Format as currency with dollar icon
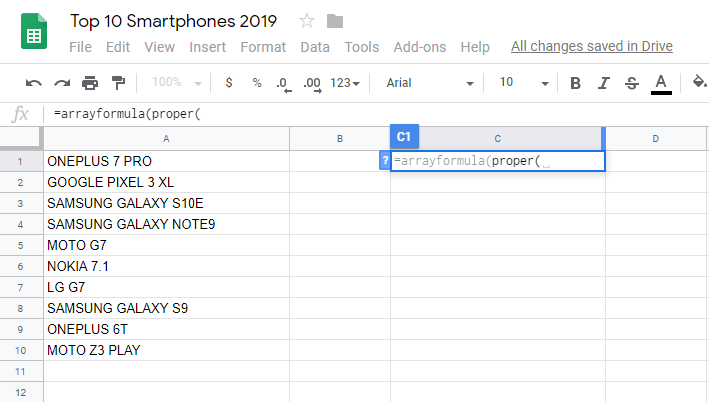Image resolution: width=709 pixels, height=402 pixels. tap(229, 83)
